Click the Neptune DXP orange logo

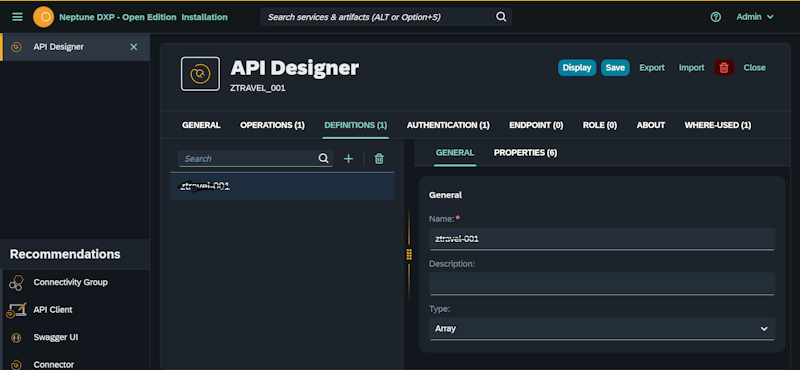pyautogui.click(x=43, y=17)
